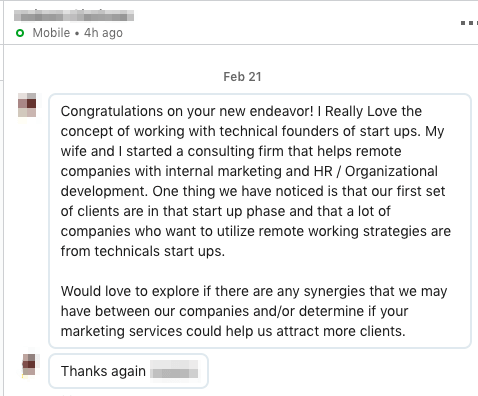Click the "4h ago" last active time
Screen dimensions: 478x396
tap(103, 33)
